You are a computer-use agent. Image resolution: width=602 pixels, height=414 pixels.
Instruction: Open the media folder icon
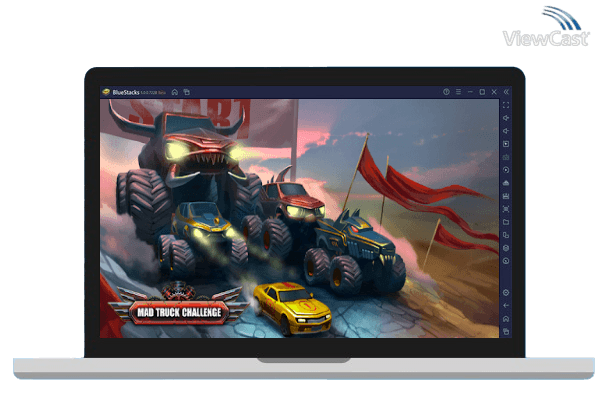(x=506, y=222)
